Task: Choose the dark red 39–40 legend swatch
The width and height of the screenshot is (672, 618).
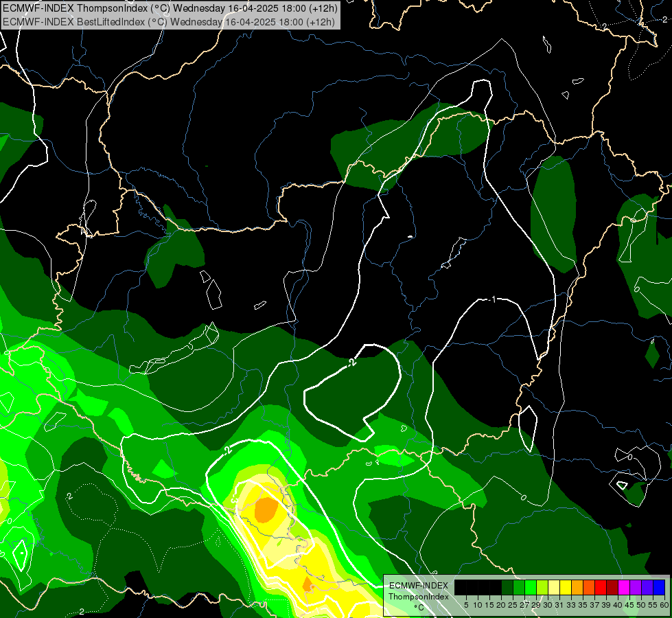Action: coord(612,587)
